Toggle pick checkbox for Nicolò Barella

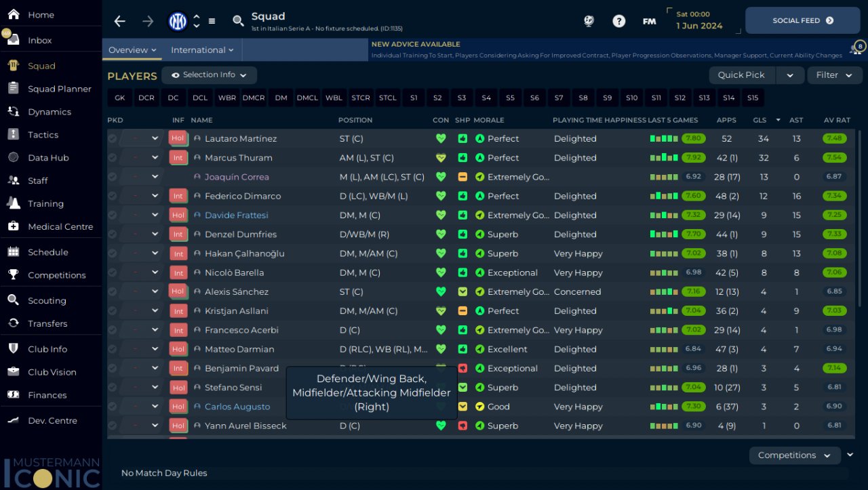(112, 273)
